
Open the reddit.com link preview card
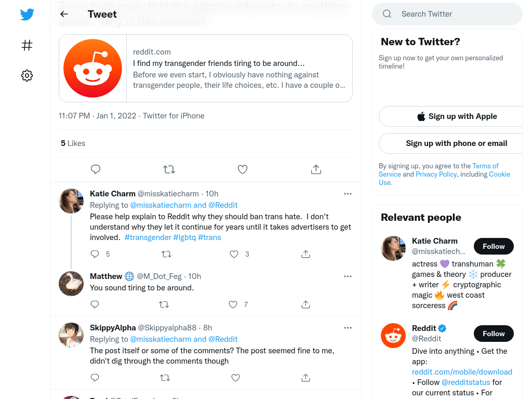click(x=206, y=68)
